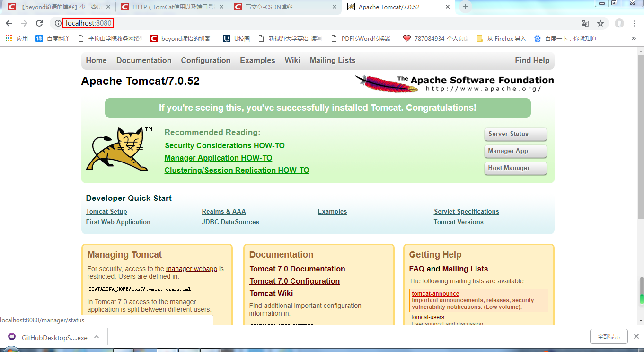The image size is (644, 352).
Task: Open the Realms & AAA link
Action: pyautogui.click(x=224, y=211)
